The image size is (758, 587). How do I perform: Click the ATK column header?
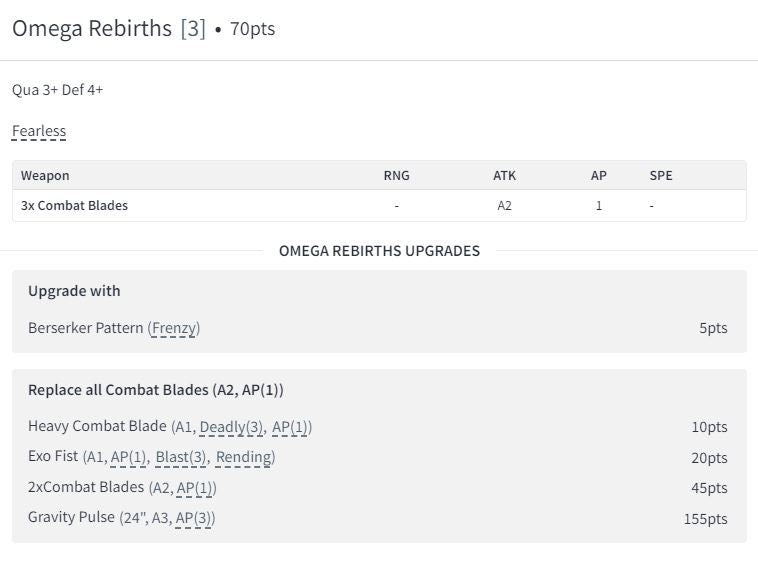[x=504, y=175]
